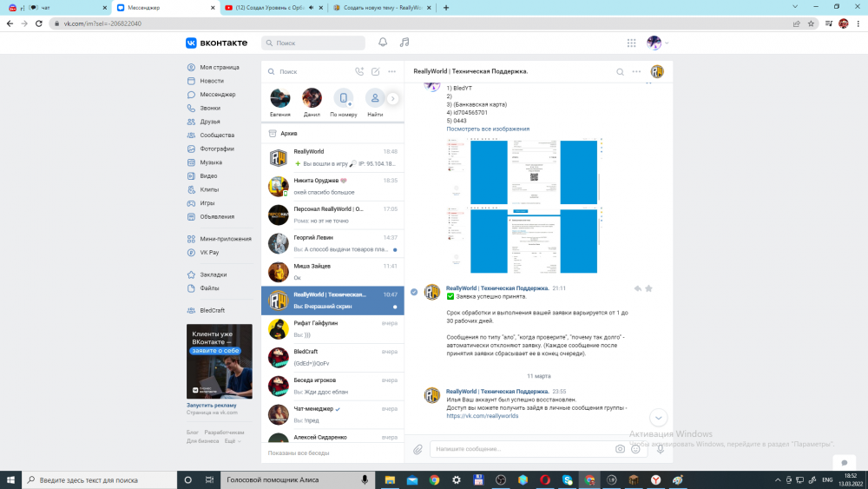Focus the conversations search field
This screenshot has width=868, height=489.
point(309,71)
